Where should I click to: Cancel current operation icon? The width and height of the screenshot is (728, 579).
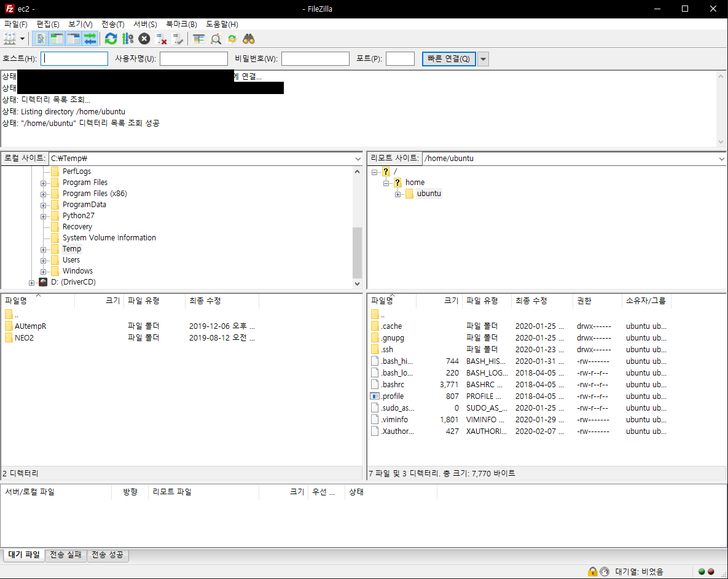(x=144, y=39)
